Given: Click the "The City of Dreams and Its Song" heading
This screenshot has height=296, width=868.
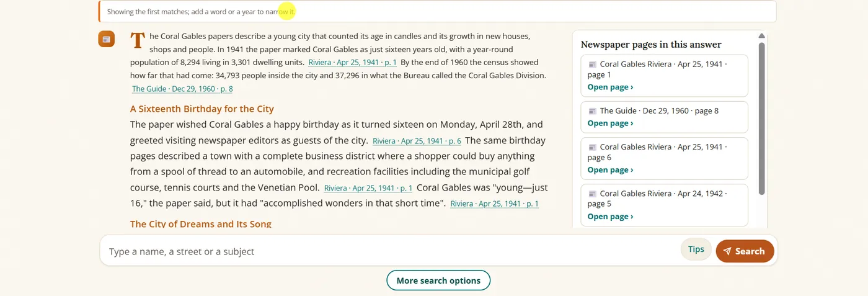Looking at the screenshot, I should [x=201, y=224].
